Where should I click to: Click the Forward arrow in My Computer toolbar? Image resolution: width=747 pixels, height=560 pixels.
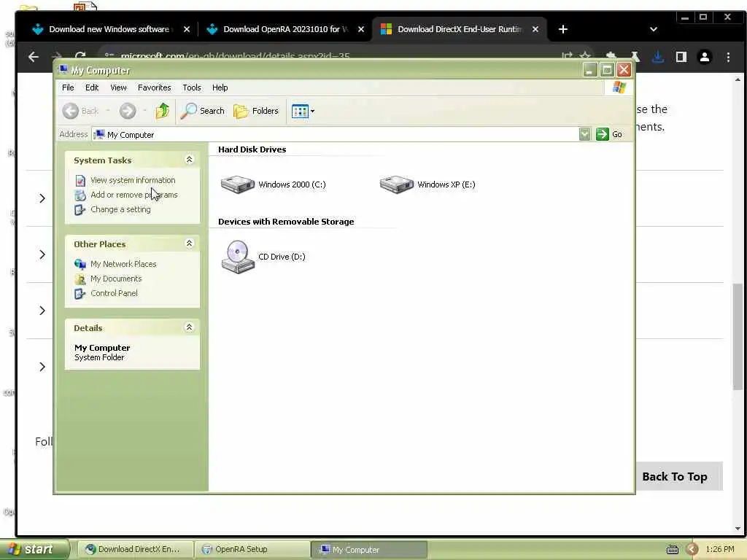click(x=127, y=111)
